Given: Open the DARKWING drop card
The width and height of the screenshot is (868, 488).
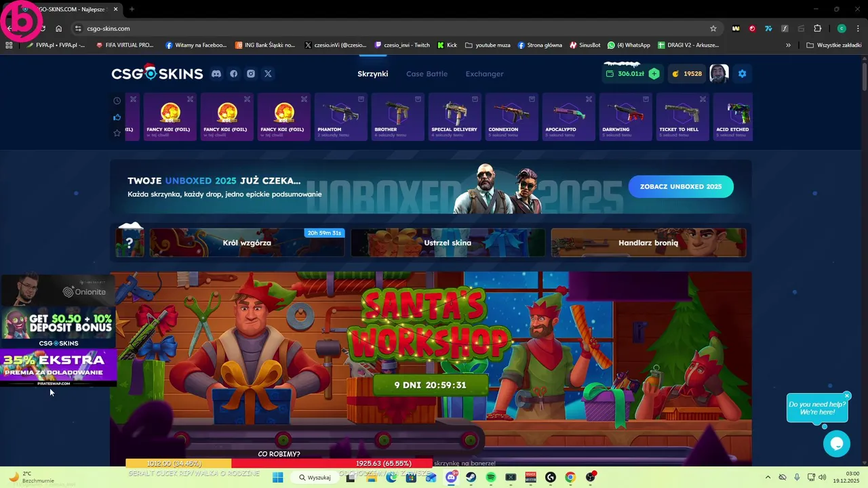Looking at the screenshot, I should pos(625,117).
